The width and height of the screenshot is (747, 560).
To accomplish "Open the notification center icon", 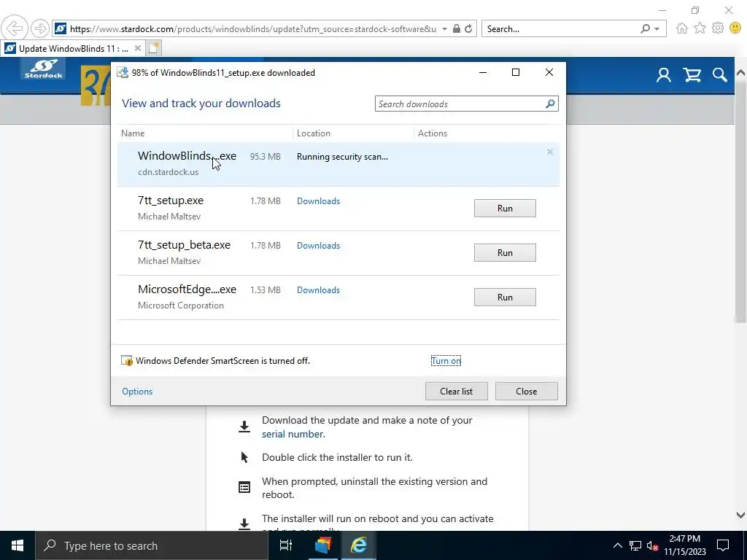I will [723, 545].
